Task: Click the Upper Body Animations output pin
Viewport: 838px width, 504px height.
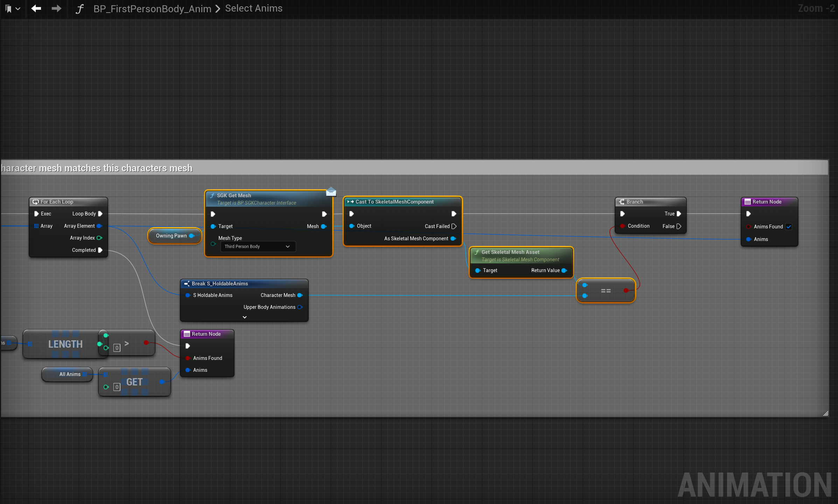Action: (300, 307)
